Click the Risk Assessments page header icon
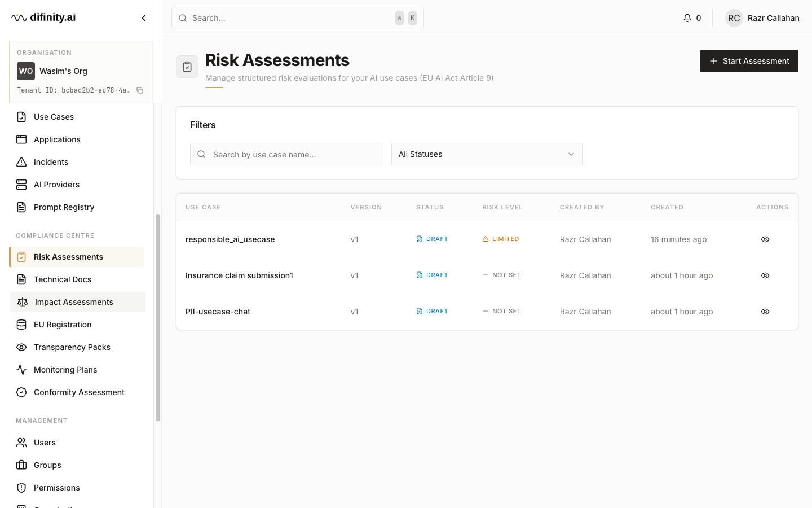Image resolution: width=812 pixels, height=508 pixels. 187,67
